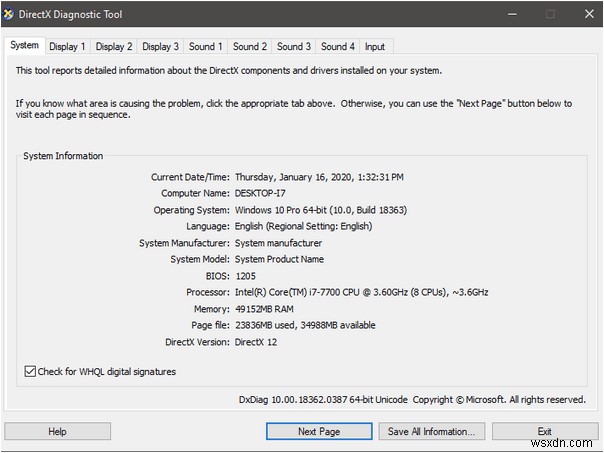The width and height of the screenshot is (604, 453).
Task: Go to Next Page
Action: click(x=319, y=431)
